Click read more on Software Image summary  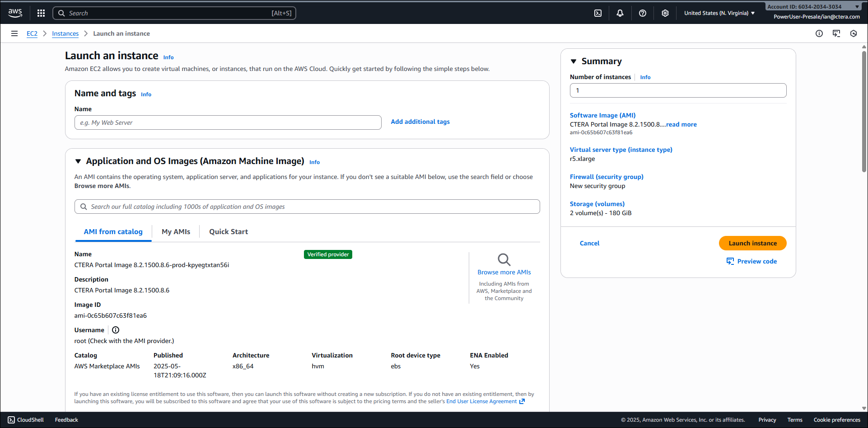click(x=681, y=124)
